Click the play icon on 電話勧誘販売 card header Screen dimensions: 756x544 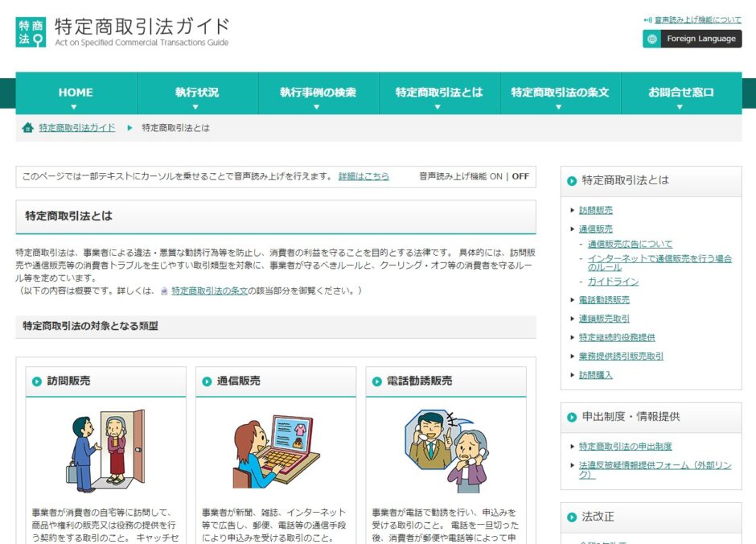pos(376,381)
